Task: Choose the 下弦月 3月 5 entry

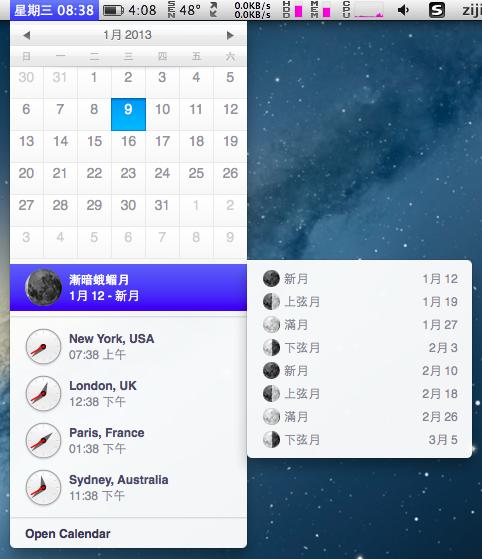Action: [x=360, y=440]
